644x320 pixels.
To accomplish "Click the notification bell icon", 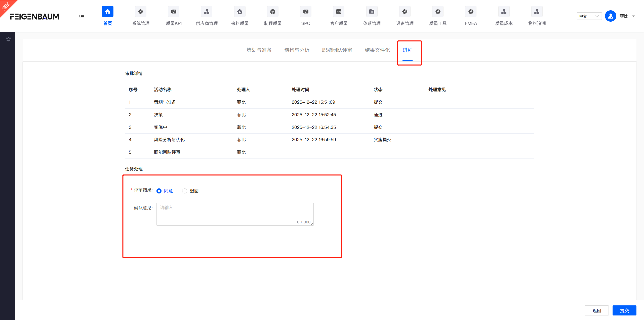I will click(8, 39).
